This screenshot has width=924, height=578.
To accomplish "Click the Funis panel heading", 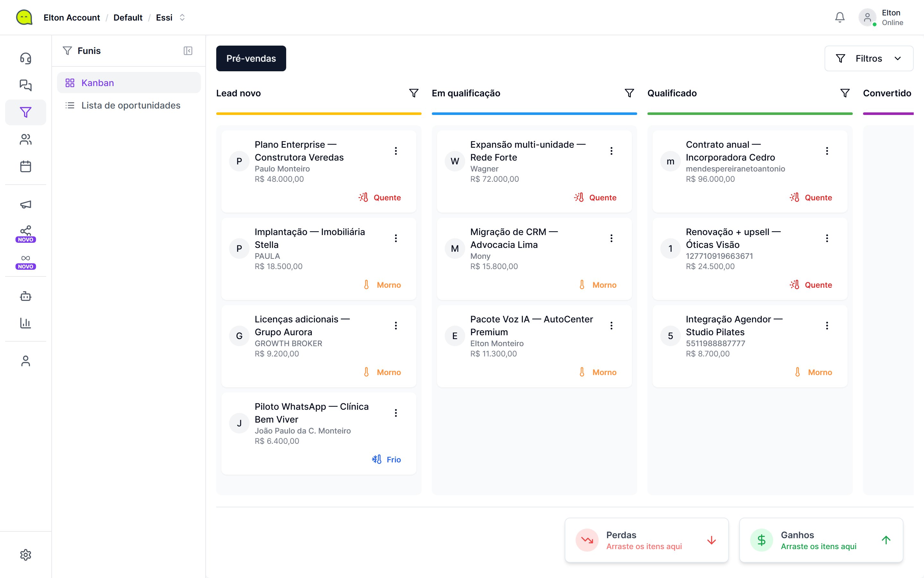I will coord(89,51).
